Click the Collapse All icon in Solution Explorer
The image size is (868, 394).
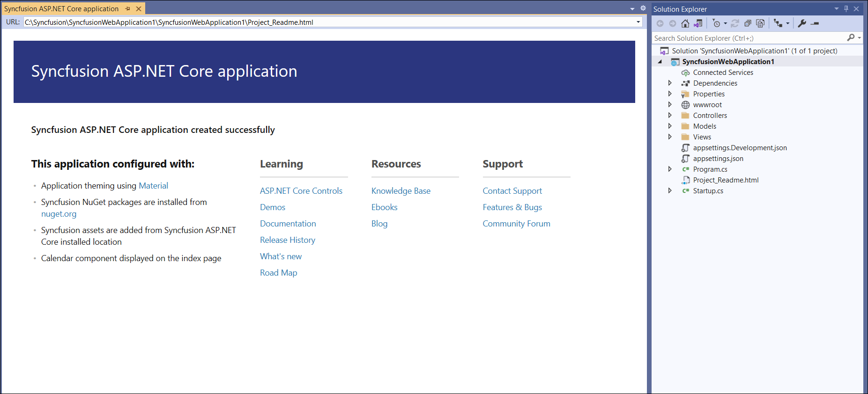coord(748,23)
